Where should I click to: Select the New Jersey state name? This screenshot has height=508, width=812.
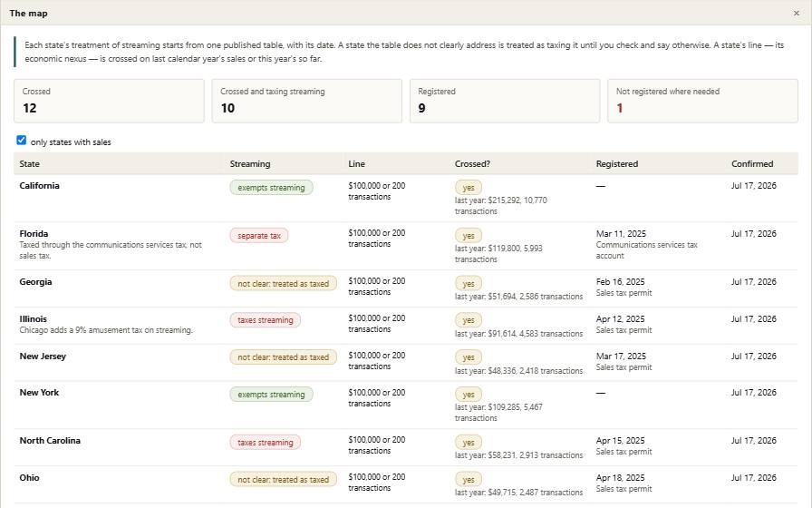click(x=43, y=357)
